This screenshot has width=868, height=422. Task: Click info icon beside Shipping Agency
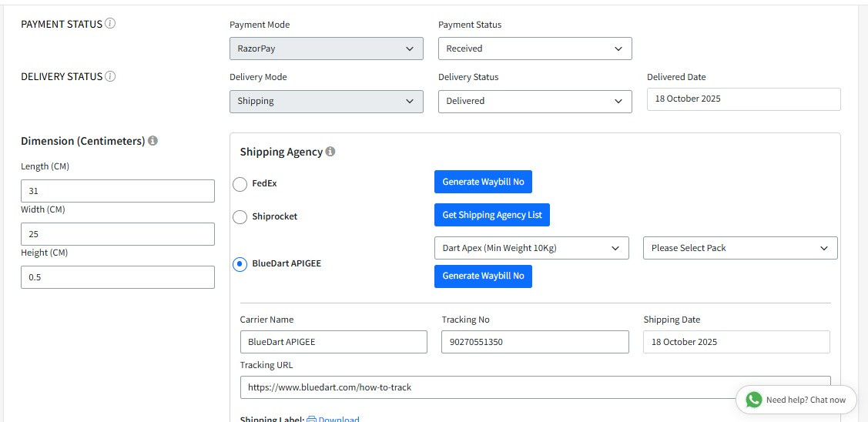[x=330, y=152]
